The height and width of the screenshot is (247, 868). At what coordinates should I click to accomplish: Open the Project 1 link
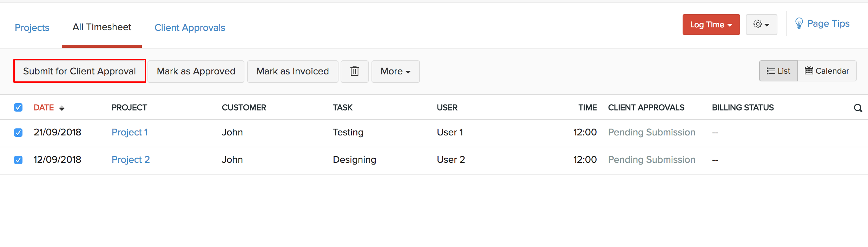tap(130, 132)
